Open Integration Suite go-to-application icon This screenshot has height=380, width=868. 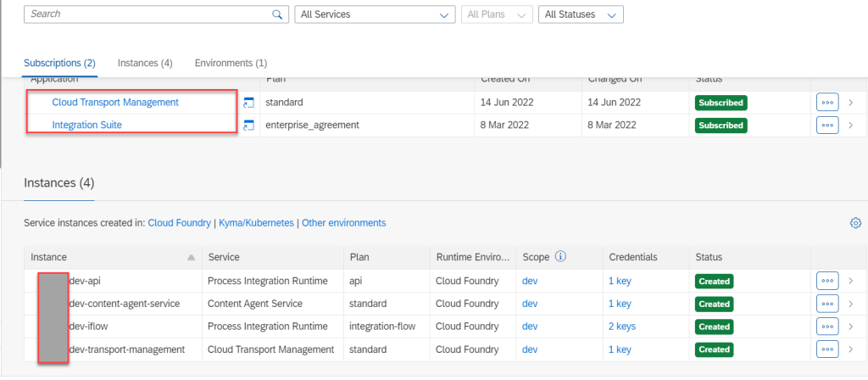point(248,126)
